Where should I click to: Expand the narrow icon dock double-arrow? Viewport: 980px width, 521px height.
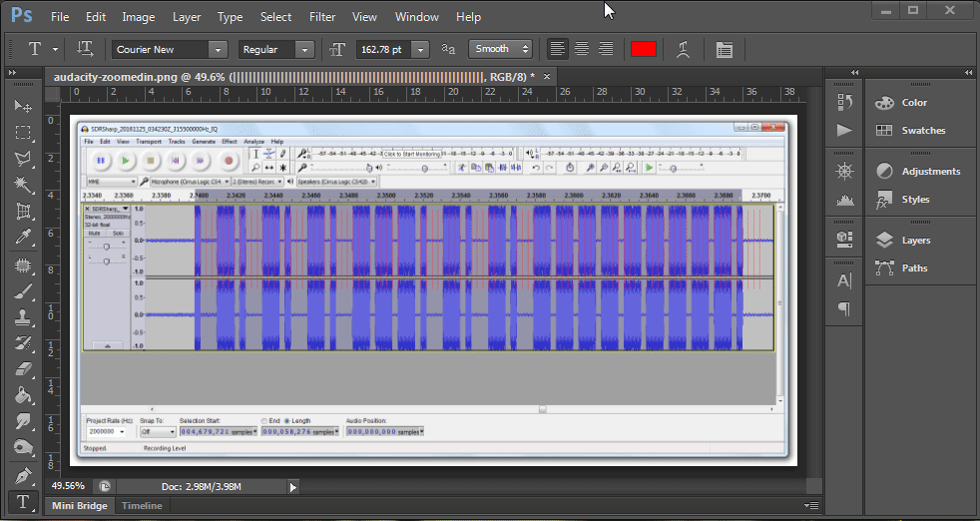[854, 73]
